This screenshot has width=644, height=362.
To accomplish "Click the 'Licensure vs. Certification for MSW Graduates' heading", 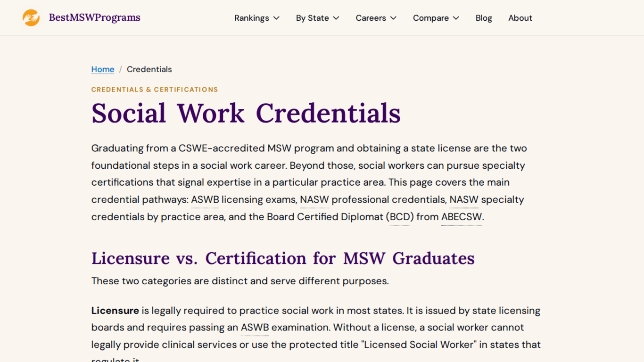I will point(283,258).
